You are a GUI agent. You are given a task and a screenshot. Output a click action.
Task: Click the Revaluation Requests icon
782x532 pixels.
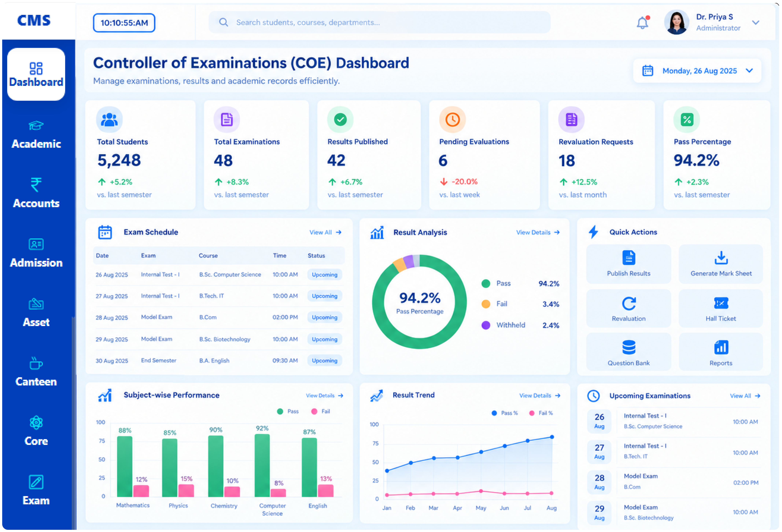[571, 119]
